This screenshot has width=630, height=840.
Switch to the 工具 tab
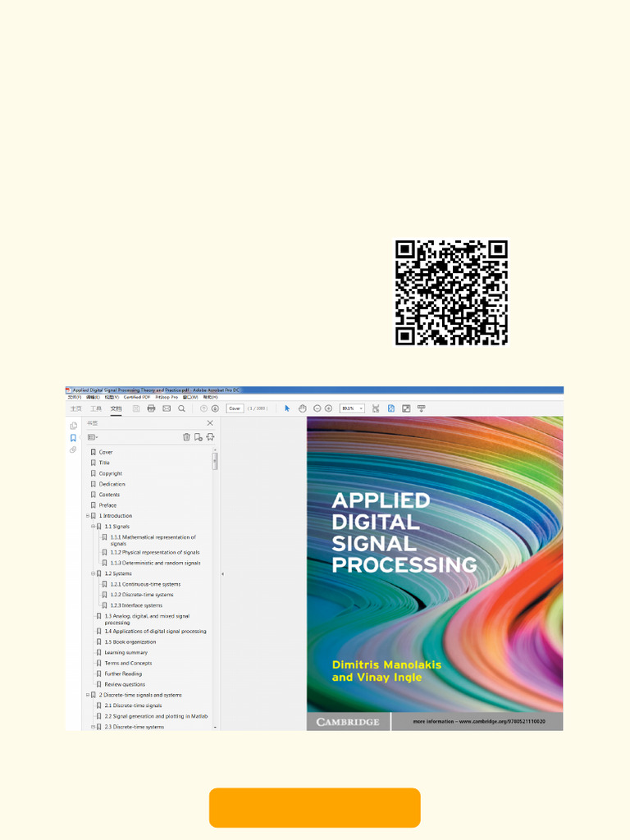tap(96, 409)
